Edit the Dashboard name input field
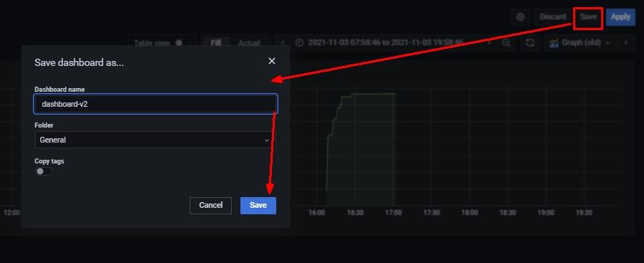Screen dimensions: 644x263 tap(156, 104)
